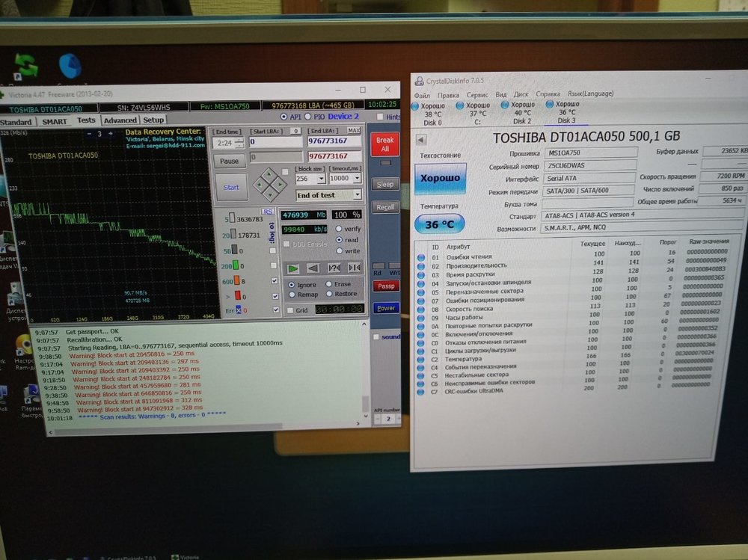Choose the Remap radio option
Viewport: 748px width, 560px height.
coord(292,295)
